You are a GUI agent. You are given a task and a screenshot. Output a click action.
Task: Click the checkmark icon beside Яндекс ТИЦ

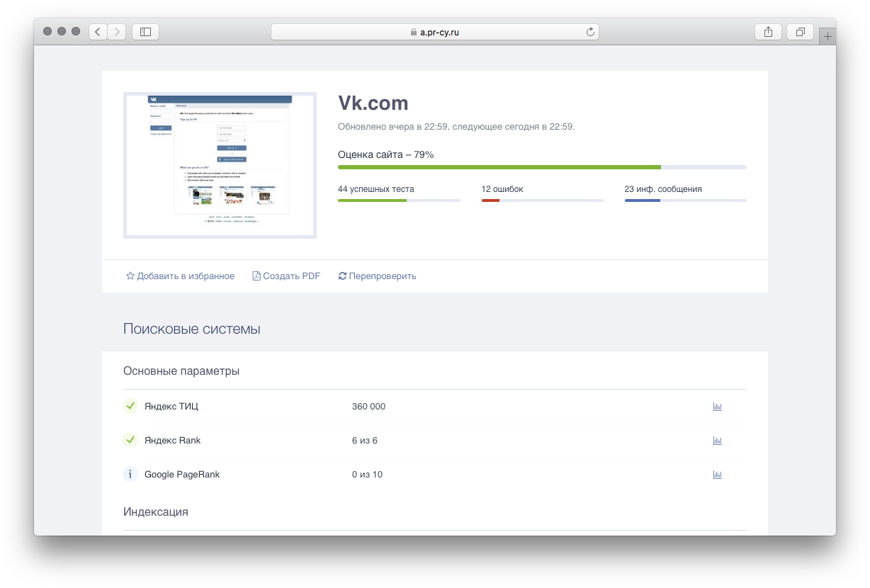pyautogui.click(x=130, y=406)
